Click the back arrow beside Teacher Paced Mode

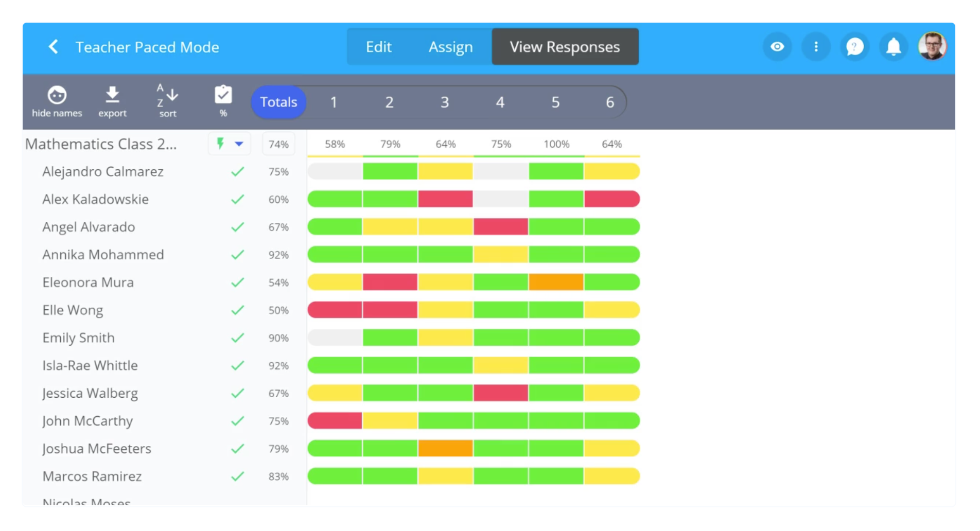pos(53,47)
